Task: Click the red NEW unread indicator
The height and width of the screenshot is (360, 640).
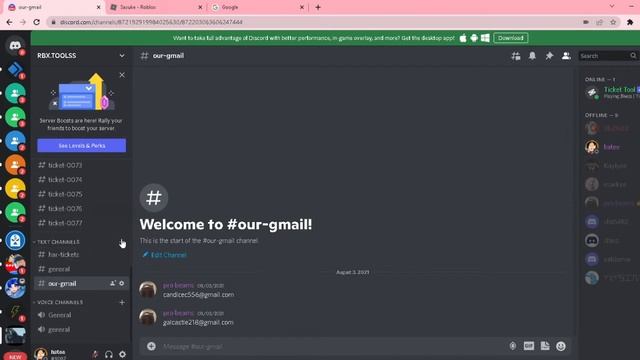Action: 15,357
